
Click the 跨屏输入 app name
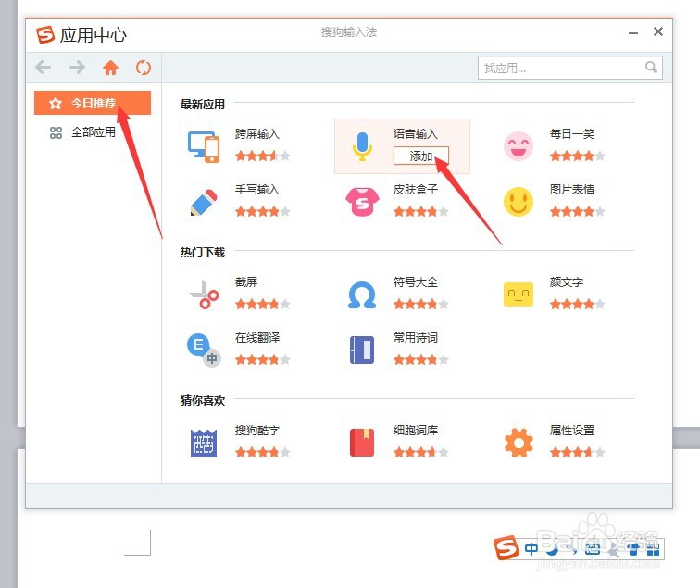[x=257, y=134]
